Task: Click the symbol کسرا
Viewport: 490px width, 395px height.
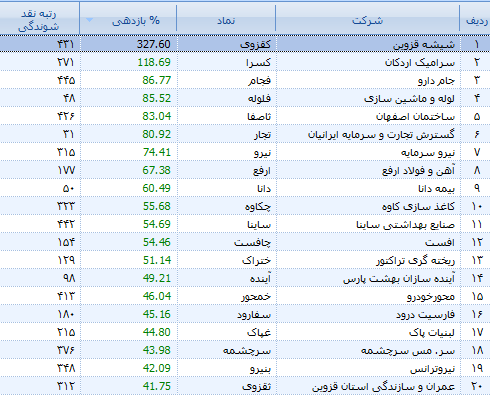Action: pos(258,62)
